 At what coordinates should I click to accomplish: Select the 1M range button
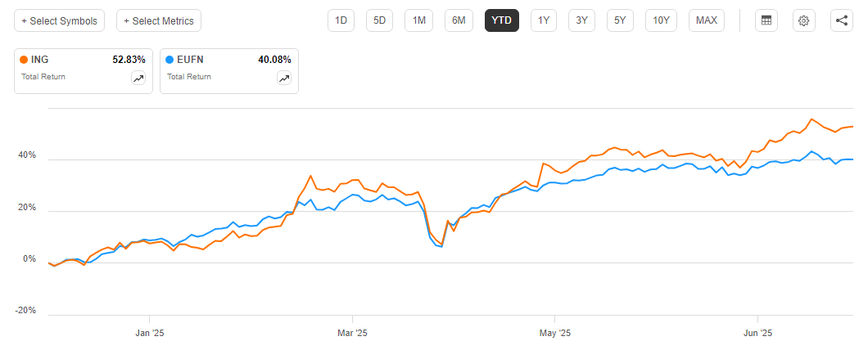[418, 20]
